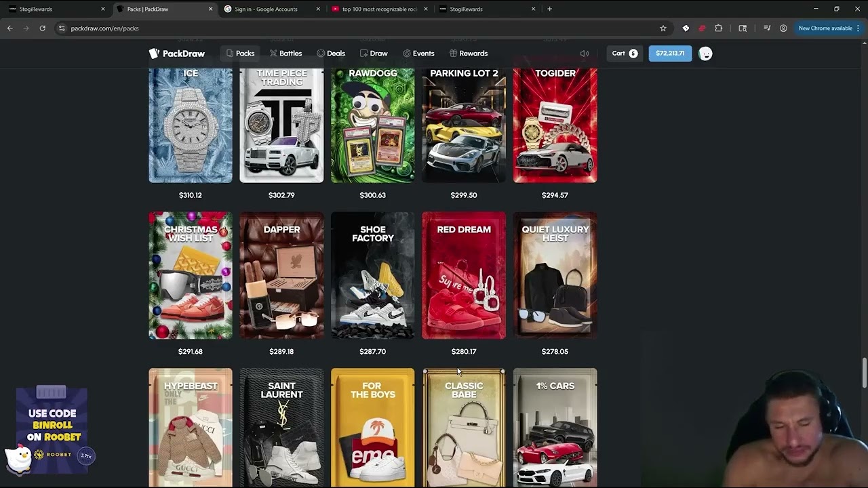This screenshot has width=868, height=488.
Task: Click the page vertical scrollbar thumb
Action: 864,371
